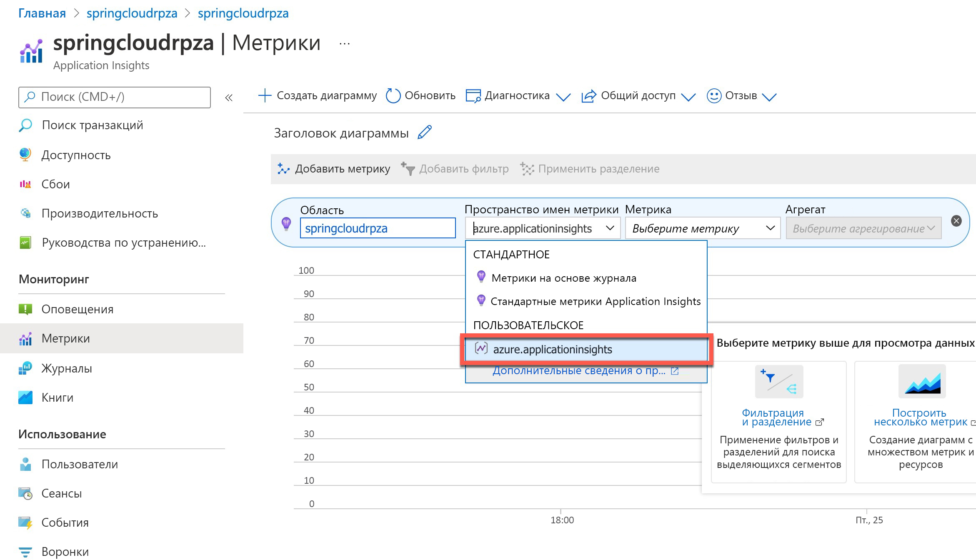This screenshot has width=976, height=560.
Task: Click the smiley Отзыв icon
Action: point(714,96)
